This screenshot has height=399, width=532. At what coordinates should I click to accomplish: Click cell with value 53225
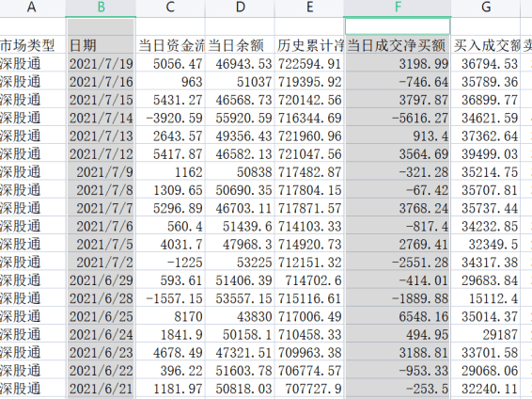point(240,262)
